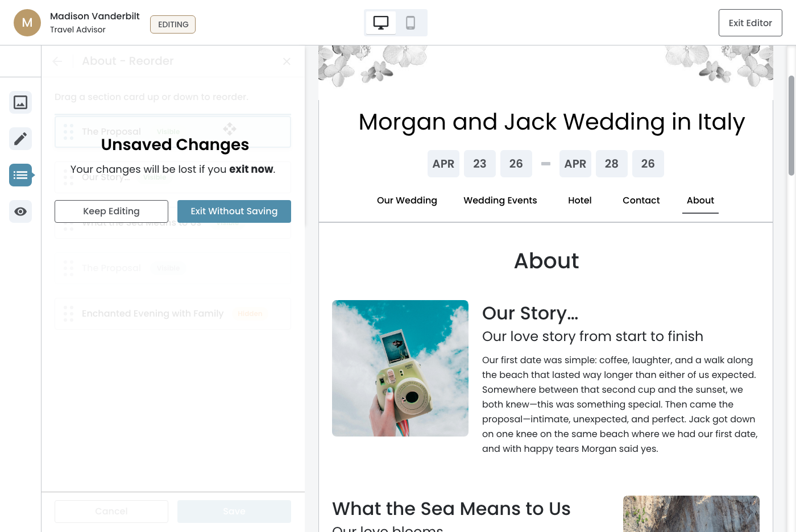Click the M user avatar

[27, 23]
